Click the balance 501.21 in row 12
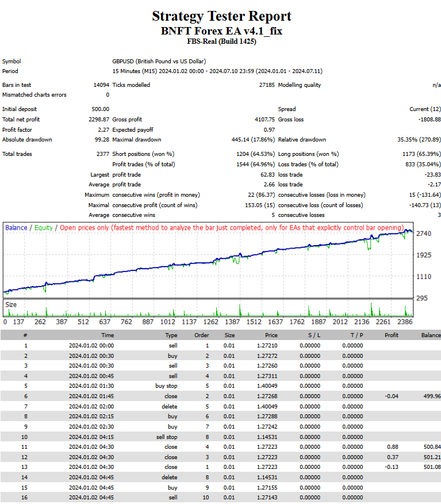This screenshot has width=441, height=504. point(432,457)
